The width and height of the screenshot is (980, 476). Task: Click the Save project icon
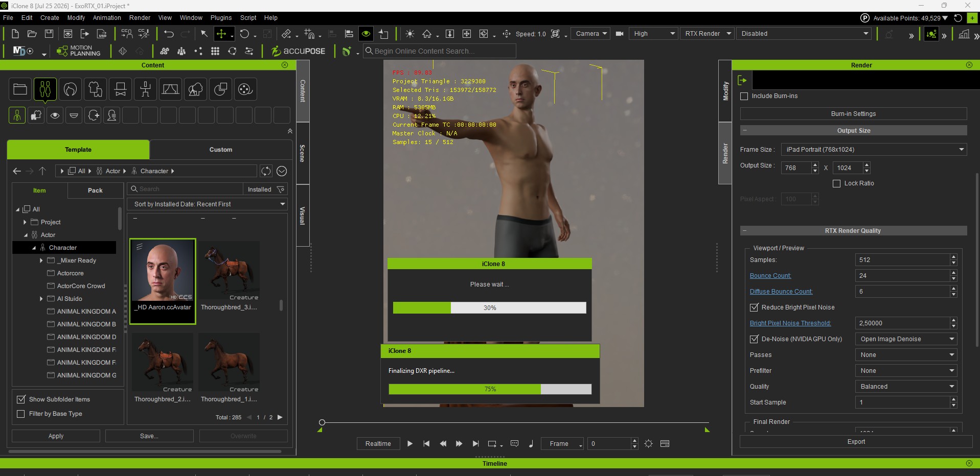point(49,34)
